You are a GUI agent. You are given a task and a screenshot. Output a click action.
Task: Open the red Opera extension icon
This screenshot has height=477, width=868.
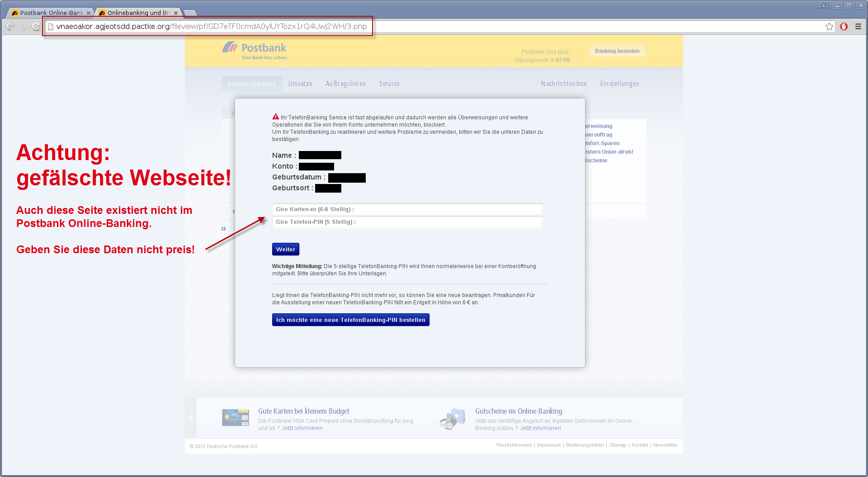point(844,27)
